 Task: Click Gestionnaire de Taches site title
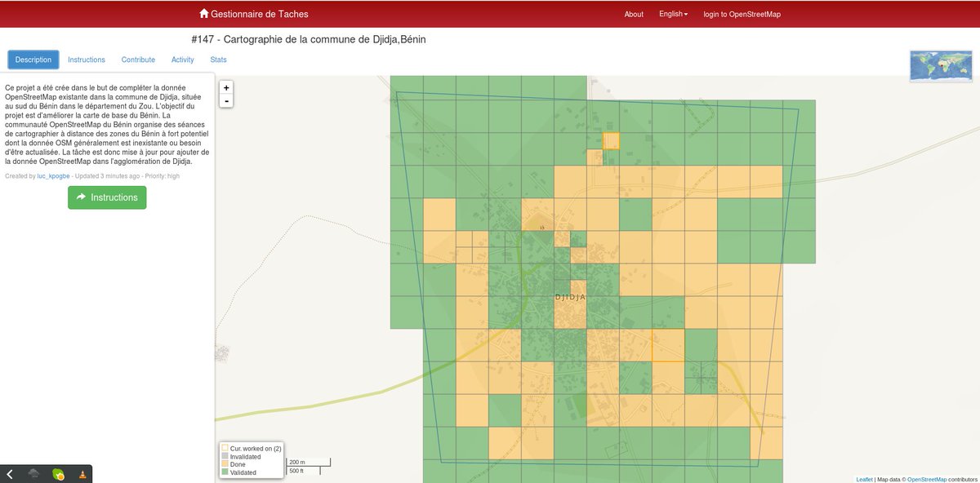click(260, 14)
